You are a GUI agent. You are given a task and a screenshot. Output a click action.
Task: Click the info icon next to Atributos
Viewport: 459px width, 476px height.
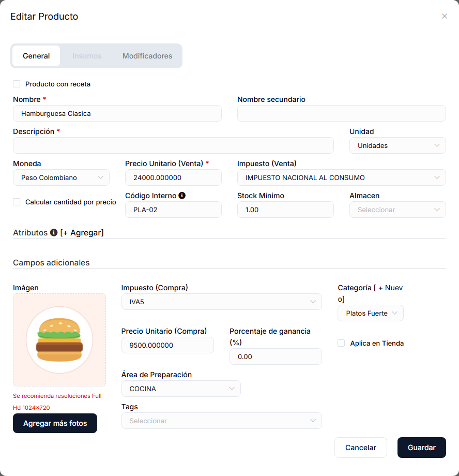coord(54,232)
